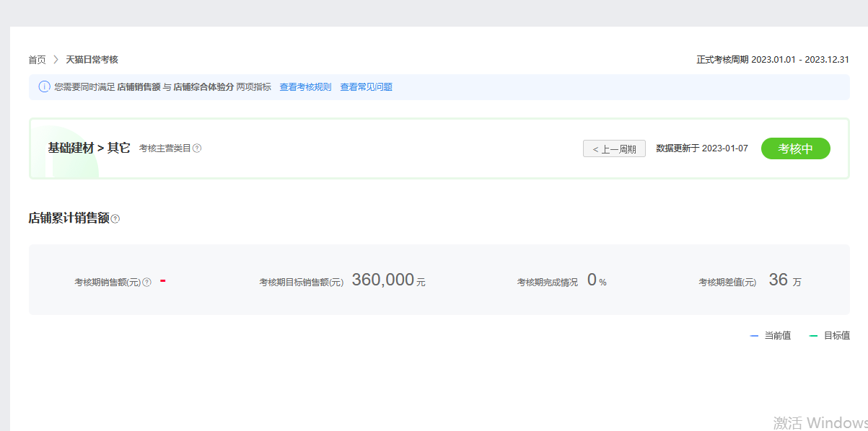
Task: Open the 查看考核规则 link
Action: pyautogui.click(x=305, y=87)
